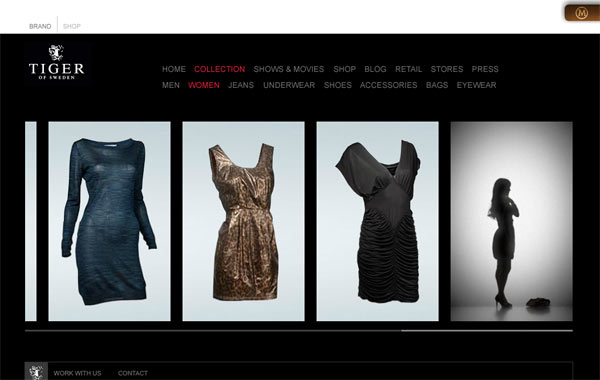600x380 pixels.
Task: Browse the EYEWEAR category
Action: [476, 85]
